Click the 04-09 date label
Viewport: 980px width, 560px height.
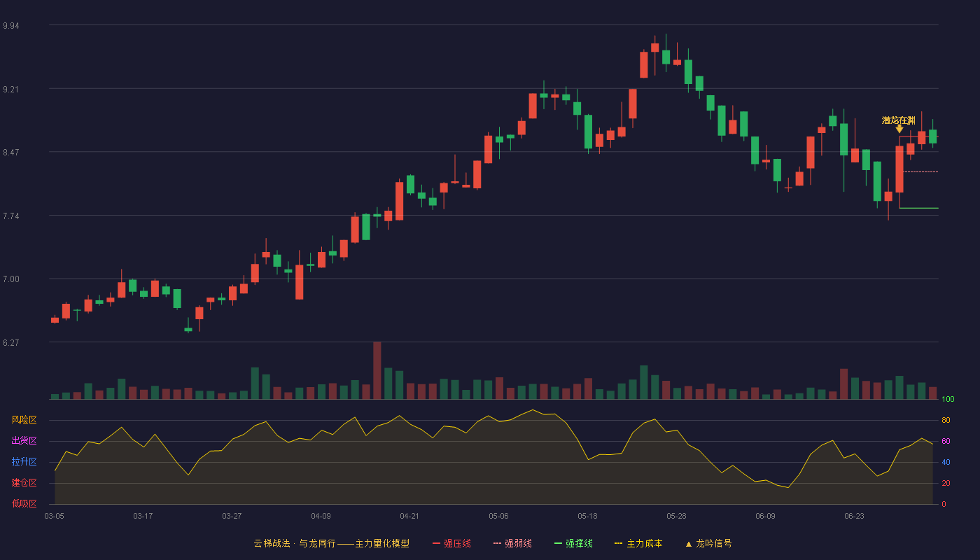321,516
